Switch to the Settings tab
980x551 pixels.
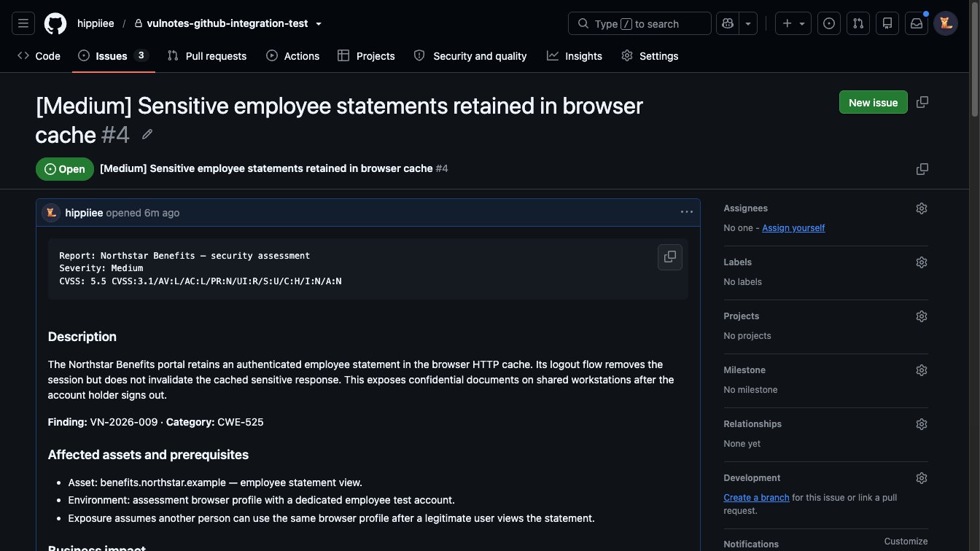pyautogui.click(x=650, y=56)
